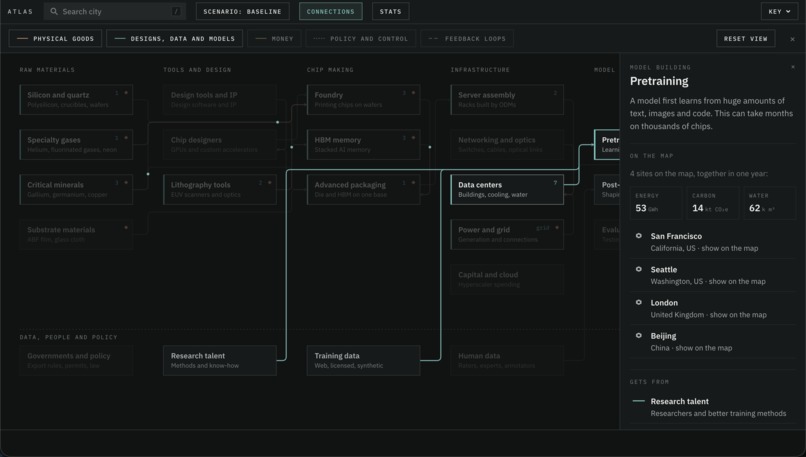Show San Francisco on the map
Image resolution: width=806 pixels, height=457 pixels.
pos(712,242)
